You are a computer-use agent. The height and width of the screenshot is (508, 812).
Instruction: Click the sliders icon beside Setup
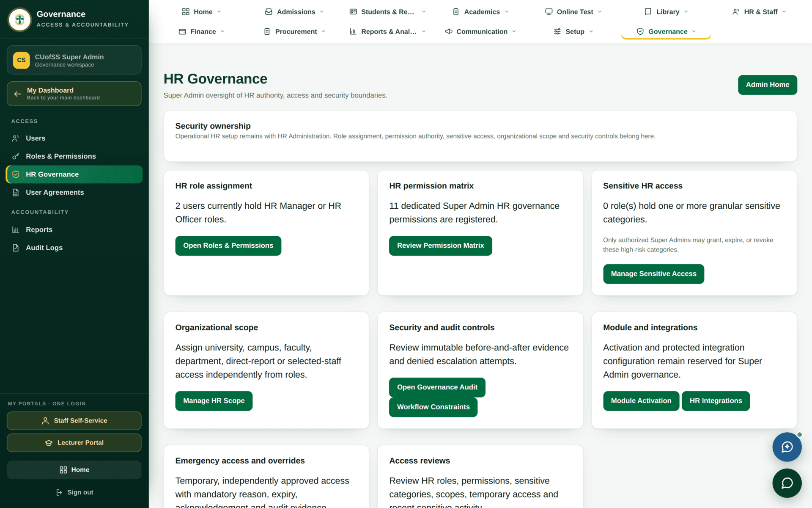557,32
